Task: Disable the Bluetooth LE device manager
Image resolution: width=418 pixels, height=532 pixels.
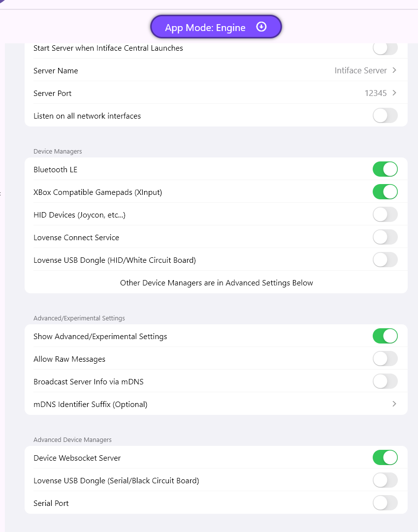Action: coord(385,169)
